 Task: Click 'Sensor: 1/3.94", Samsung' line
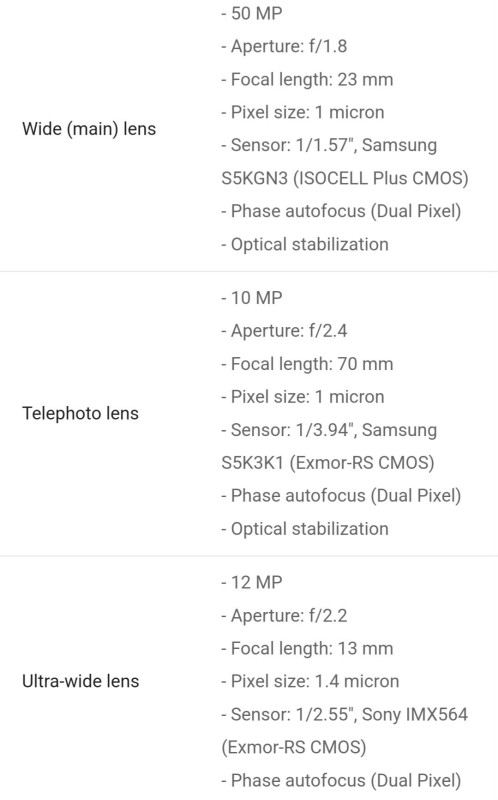point(329,430)
